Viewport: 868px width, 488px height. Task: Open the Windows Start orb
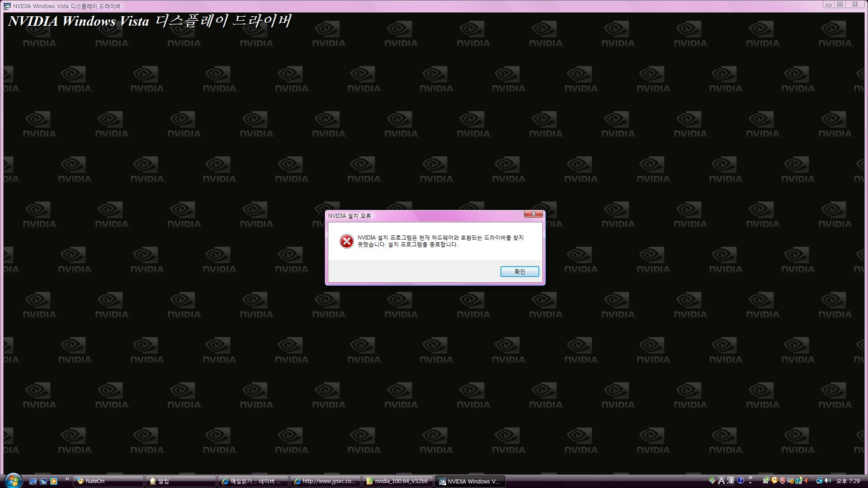13,480
